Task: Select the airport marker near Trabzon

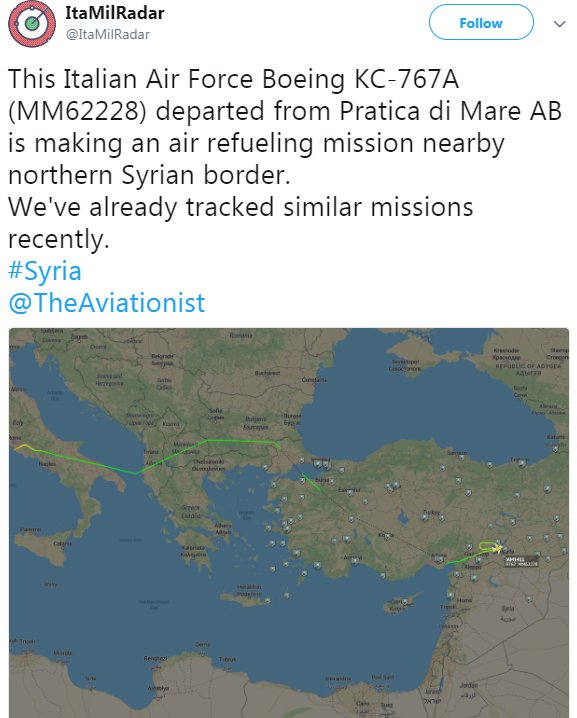Action: tap(522, 463)
